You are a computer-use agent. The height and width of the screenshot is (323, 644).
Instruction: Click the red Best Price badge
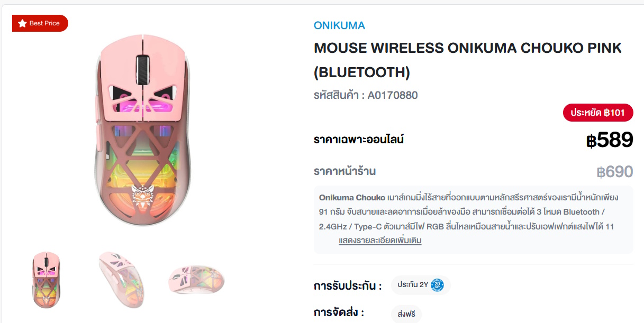[40, 23]
